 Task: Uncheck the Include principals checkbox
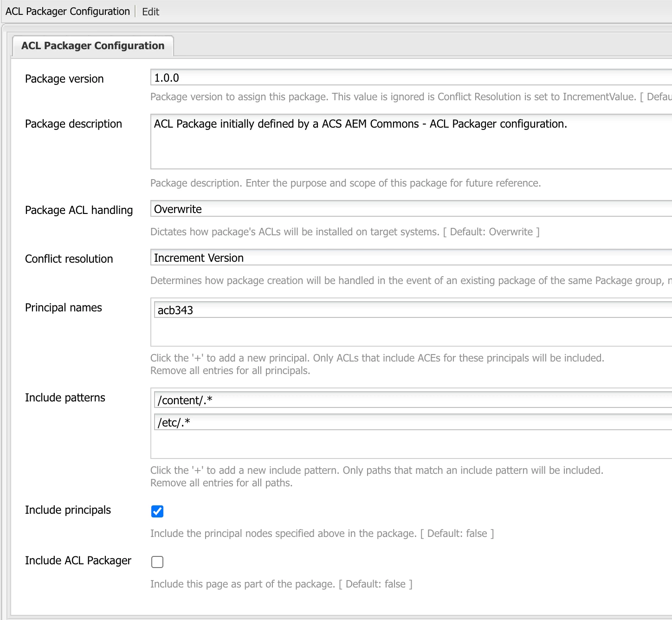tap(157, 511)
